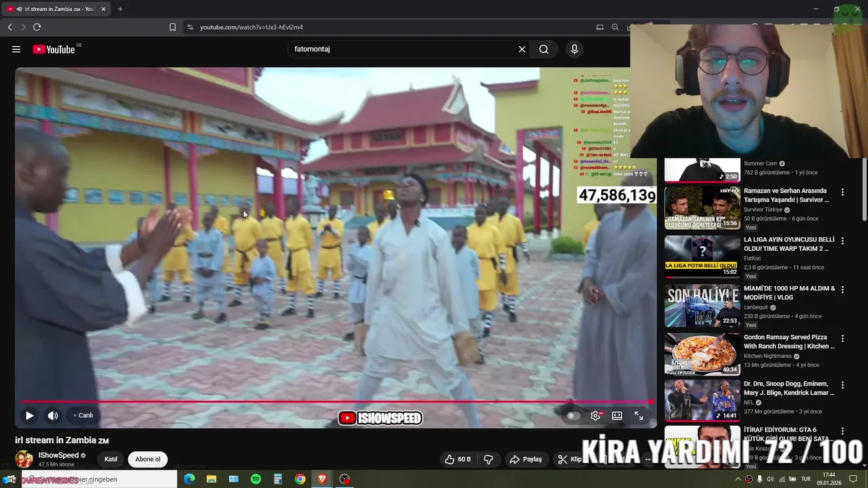The width and height of the screenshot is (868, 488).
Task: Open the Ramazan ve Serhan video thumbnail
Action: 702,207
